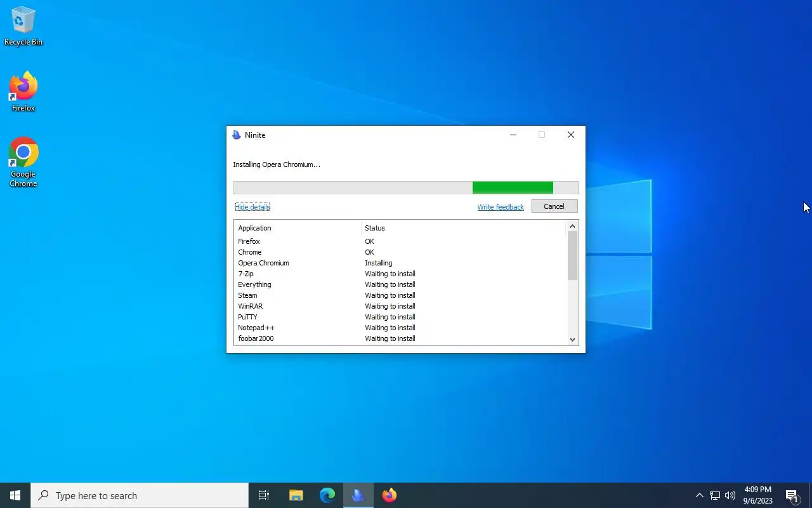This screenshot has height=508, width=812.
Task: Select the Firefox desktop shortcut
Action: click(23, 92)
